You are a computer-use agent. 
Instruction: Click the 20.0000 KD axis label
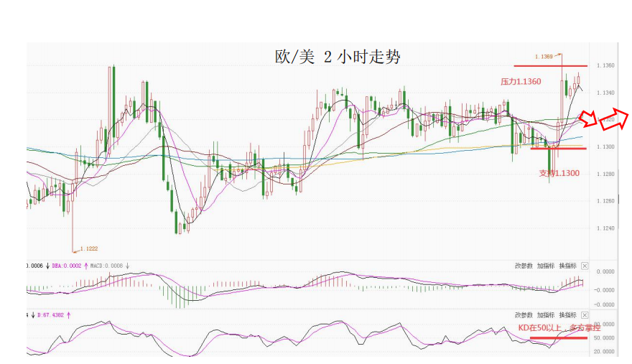[x=604, y=352]
